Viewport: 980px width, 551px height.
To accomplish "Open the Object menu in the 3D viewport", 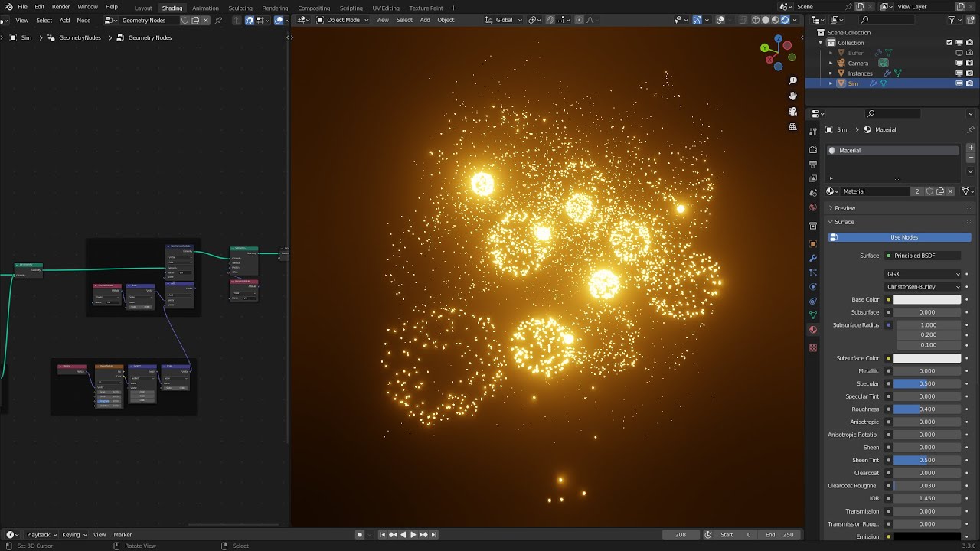I will [x=445, y=20].
